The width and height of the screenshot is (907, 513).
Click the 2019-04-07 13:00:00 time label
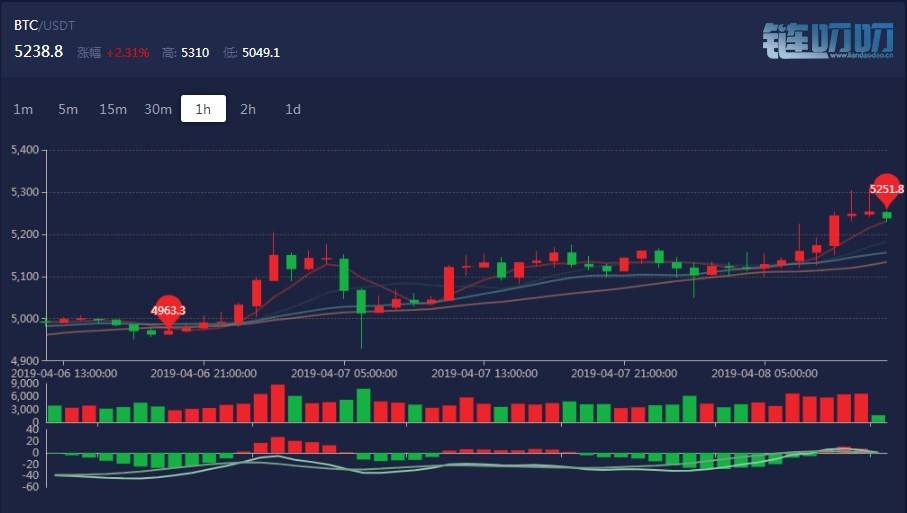point(484,374)
